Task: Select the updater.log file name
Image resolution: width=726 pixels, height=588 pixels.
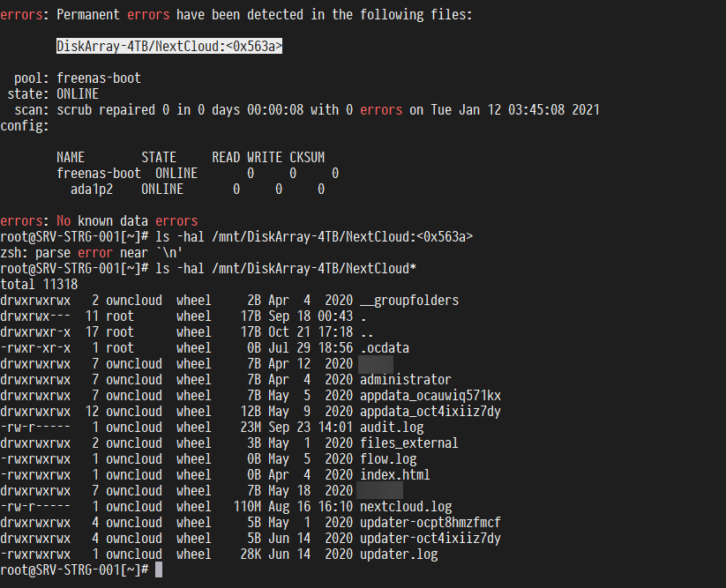Action: click(x=399, y=555)
